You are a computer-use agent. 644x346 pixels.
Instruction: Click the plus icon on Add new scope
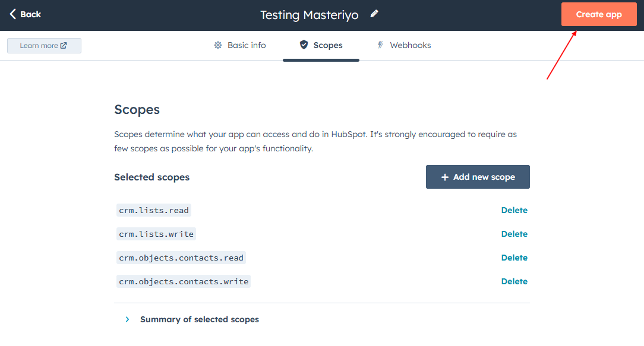coord(445,177)
